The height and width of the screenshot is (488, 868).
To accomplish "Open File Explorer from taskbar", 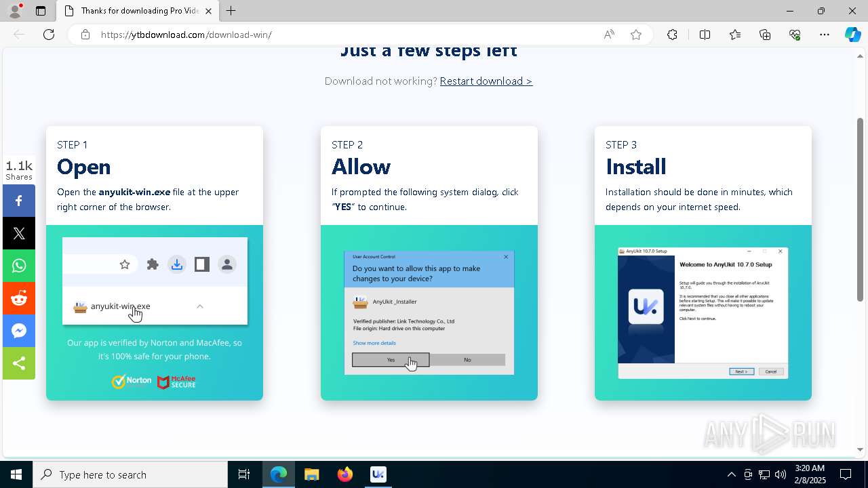I will click(311, 474).
